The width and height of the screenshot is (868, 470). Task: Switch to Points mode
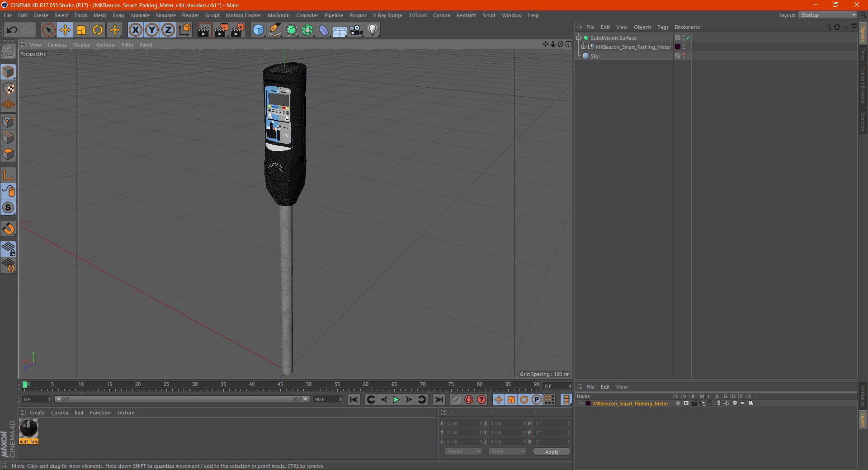(8, 122)
